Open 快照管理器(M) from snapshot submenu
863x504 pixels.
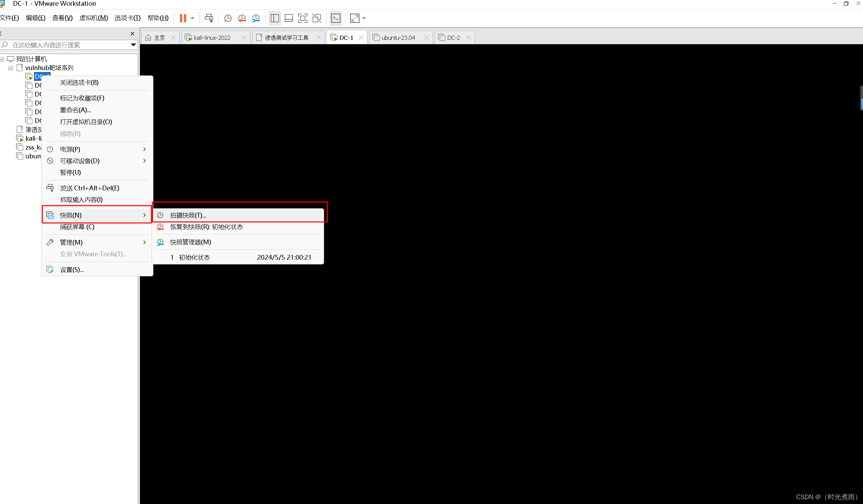pyautogui.click(x=238, y=242)
